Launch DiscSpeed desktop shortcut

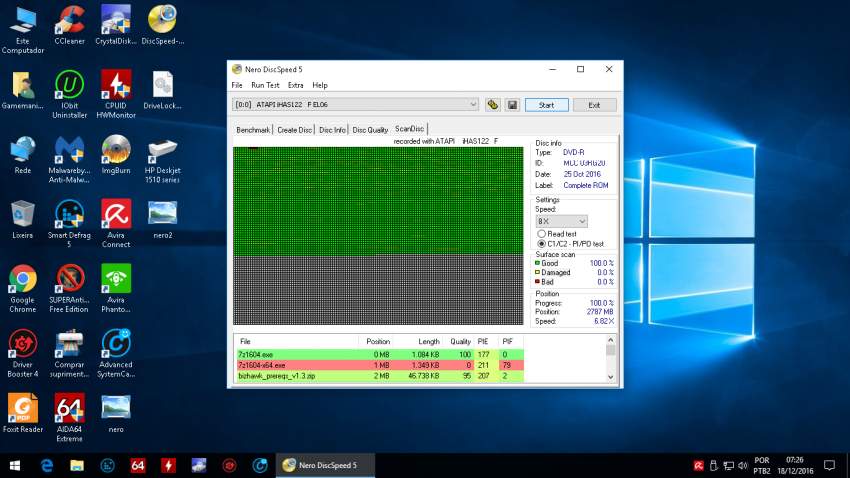(163, 25)
